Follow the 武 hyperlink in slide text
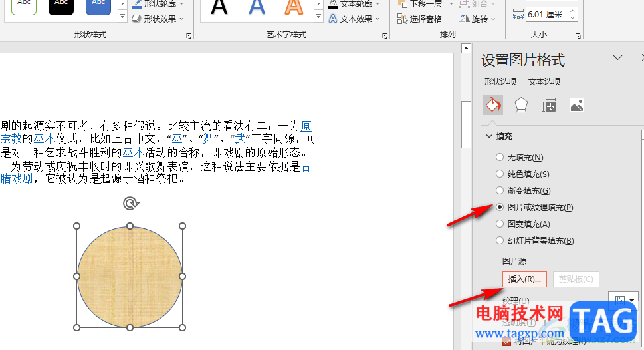 point(241,139)
